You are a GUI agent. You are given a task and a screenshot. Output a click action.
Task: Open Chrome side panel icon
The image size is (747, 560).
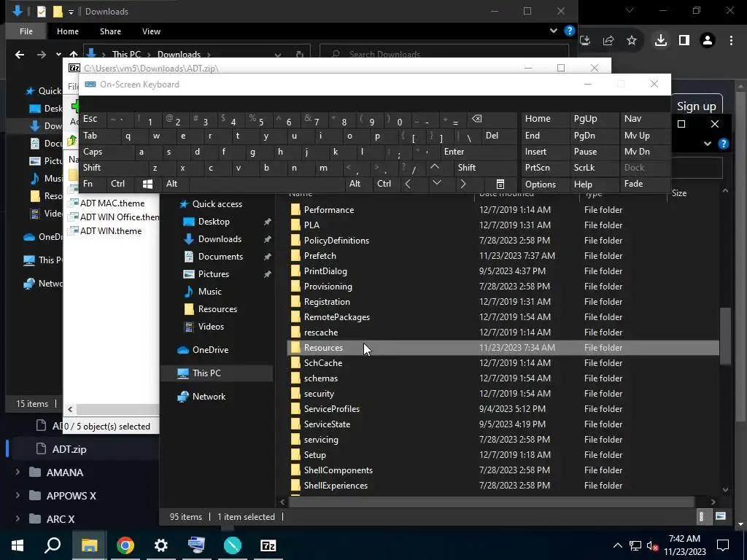coord(684,41)
